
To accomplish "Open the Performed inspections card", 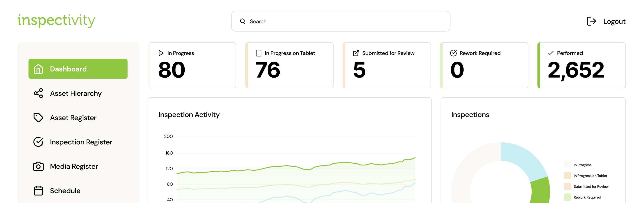I will (x=582, y=65).
